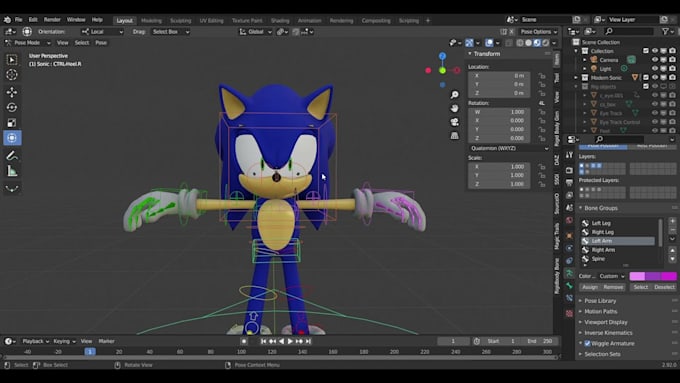680x383 pixels.
Task: Toggle Modern Sonic collection eye icon
Action: click(x=655, y=78)
